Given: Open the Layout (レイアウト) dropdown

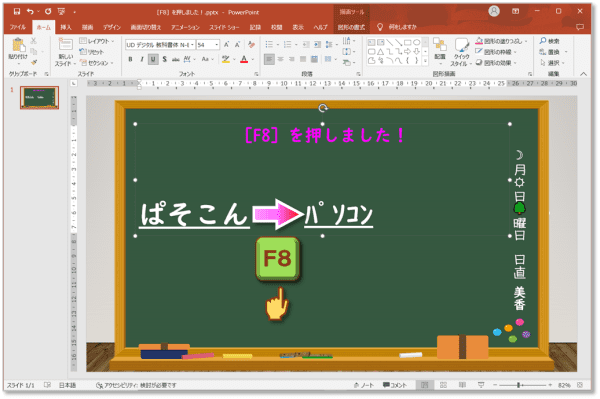Looking at the screenshot, I should click(x=97, y=41).
